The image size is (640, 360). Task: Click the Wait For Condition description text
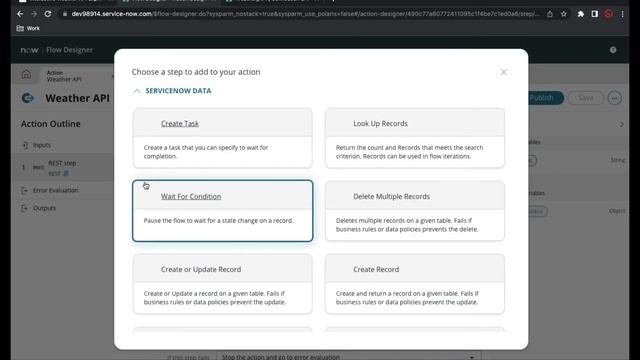(x=218, y=220)
